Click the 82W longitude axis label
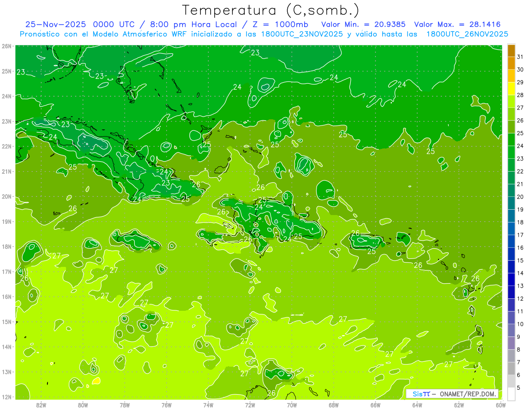Viewport: 532px width, 411px height. 41,404
